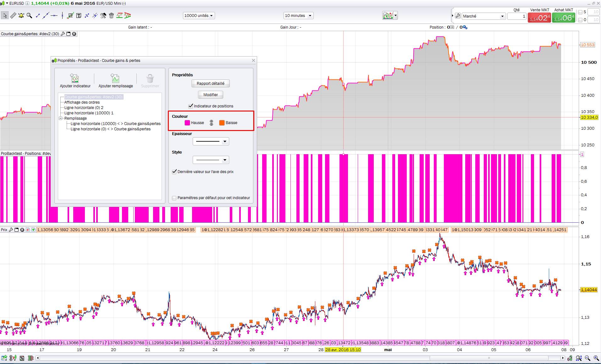This screenshot has width=601, height=364.
Task: Click the zoom in icon at bottom right
Action: coord(596,358)
